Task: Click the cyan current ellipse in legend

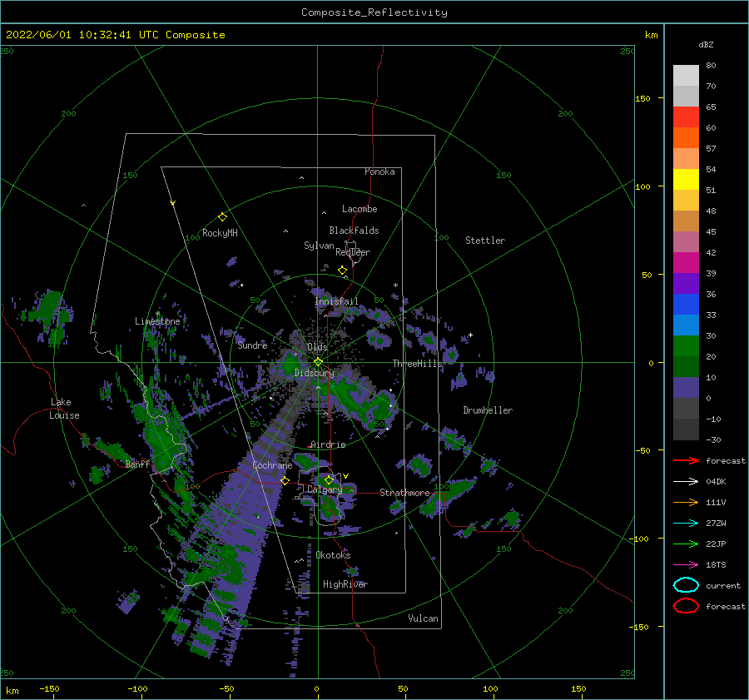Action: click(686, 585)
